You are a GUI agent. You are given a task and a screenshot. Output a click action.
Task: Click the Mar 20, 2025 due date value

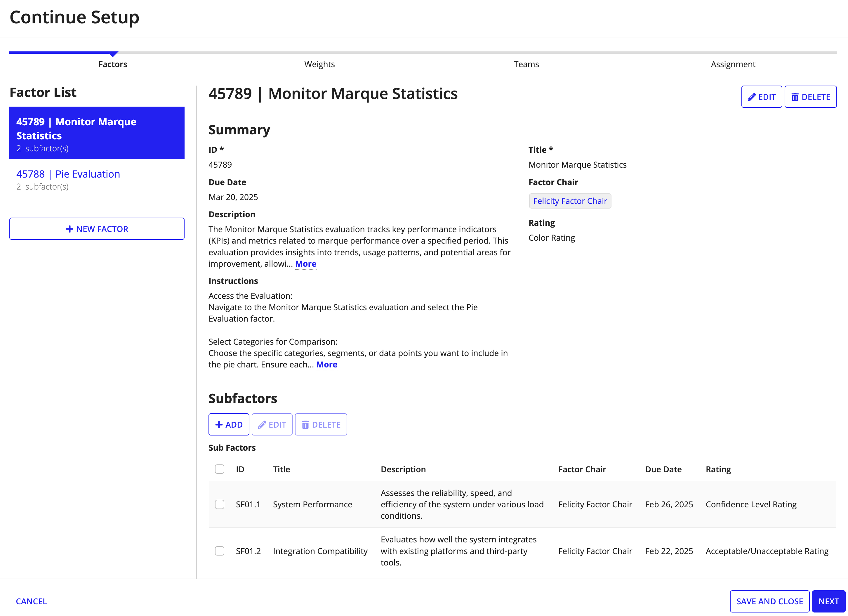pyautogui.click(x=233, y=197)
